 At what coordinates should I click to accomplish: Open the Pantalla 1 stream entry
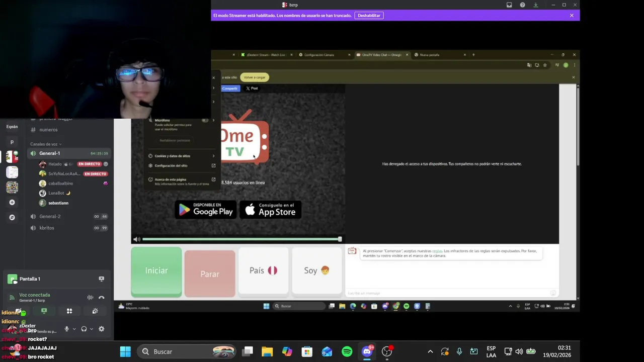point(30,279)
